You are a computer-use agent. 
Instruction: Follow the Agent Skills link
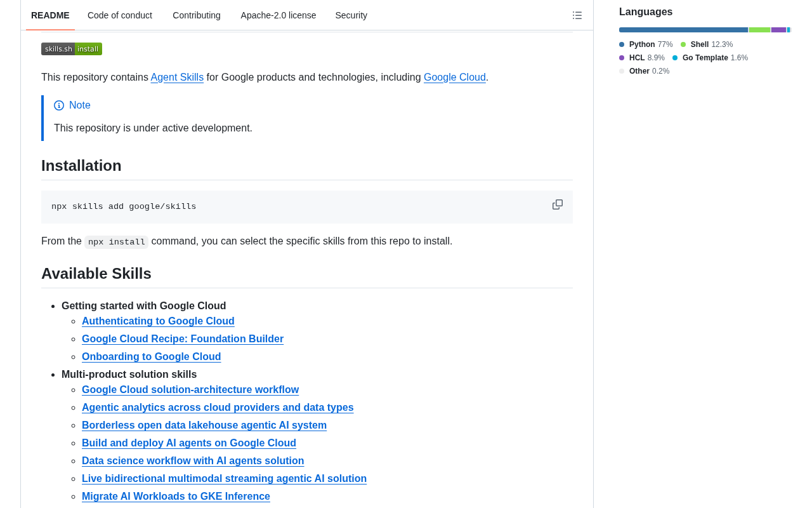[x=177, y=77]
